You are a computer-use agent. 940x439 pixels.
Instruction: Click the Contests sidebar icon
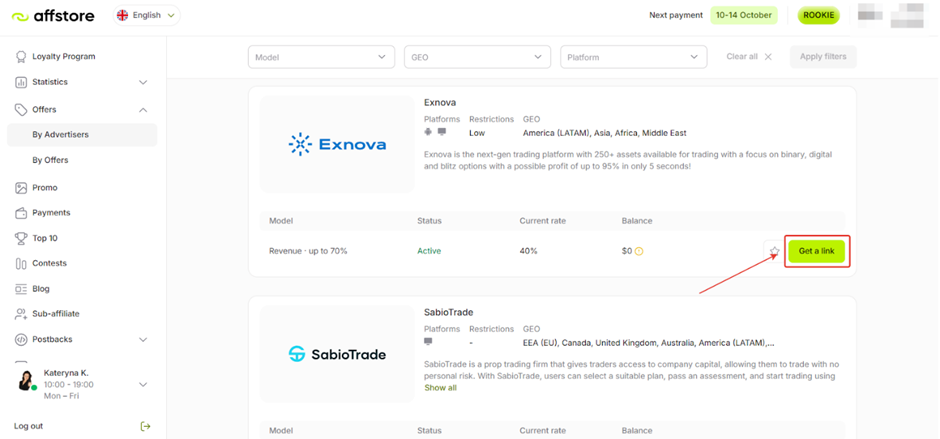21,264
